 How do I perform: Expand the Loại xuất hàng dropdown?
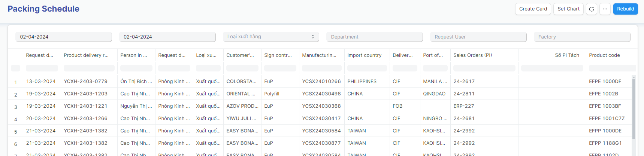point(271,37)
